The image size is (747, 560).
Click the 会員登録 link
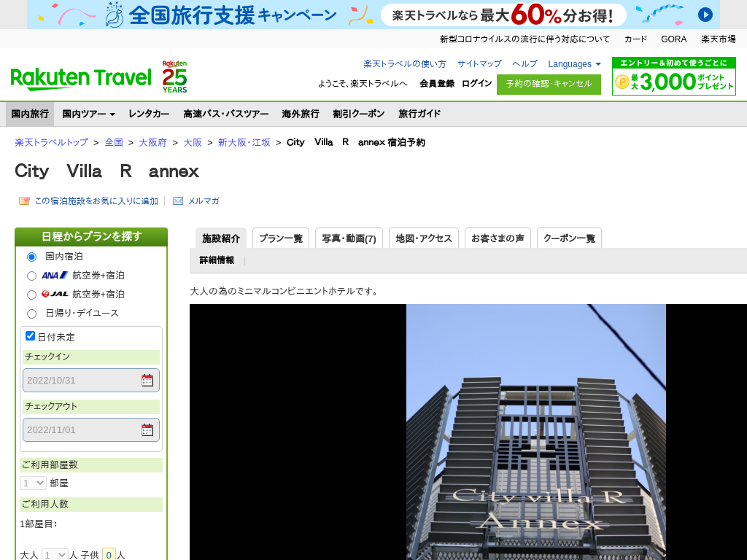point(437,83)
